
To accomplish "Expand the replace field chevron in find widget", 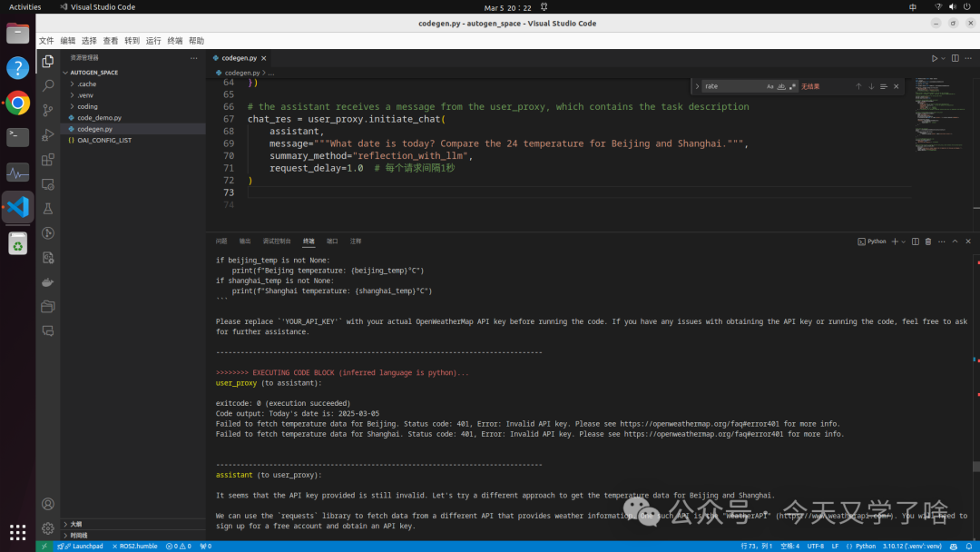I will (698, 86).
